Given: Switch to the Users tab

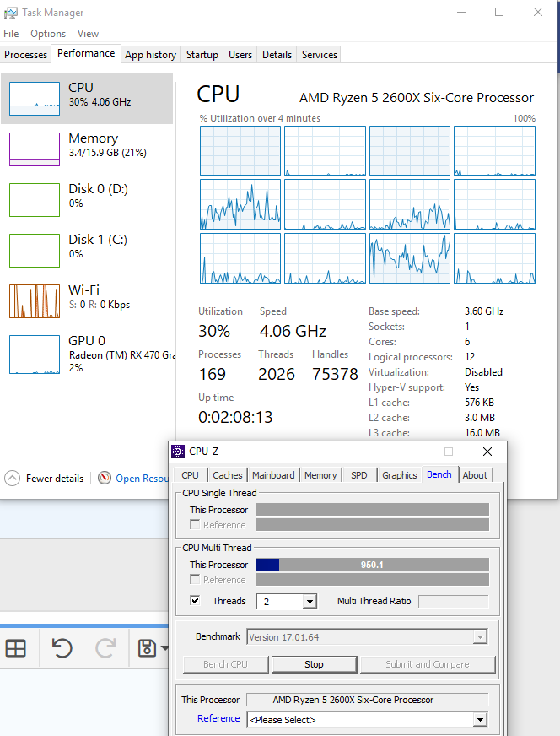Looking at the screenshot, I should (240, 55).
